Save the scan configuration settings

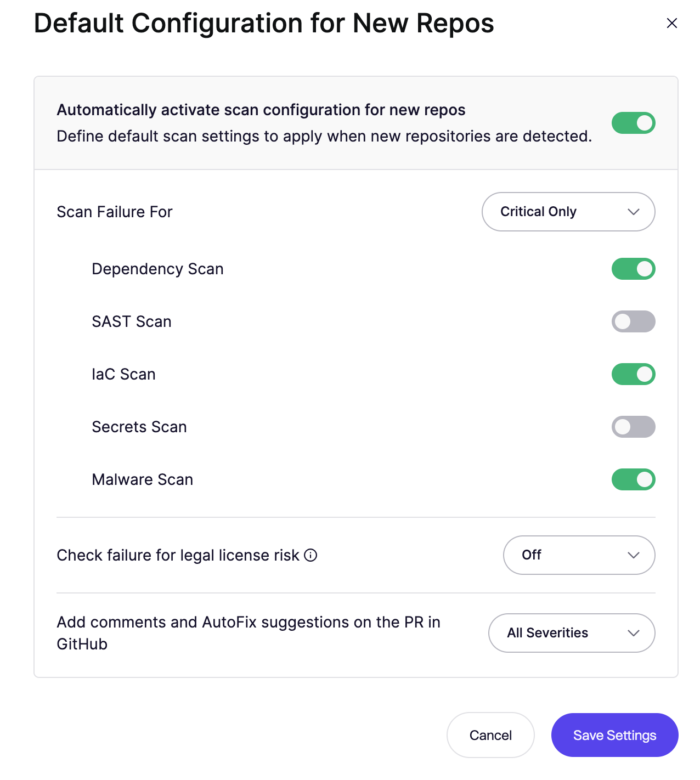pos(614,735)
